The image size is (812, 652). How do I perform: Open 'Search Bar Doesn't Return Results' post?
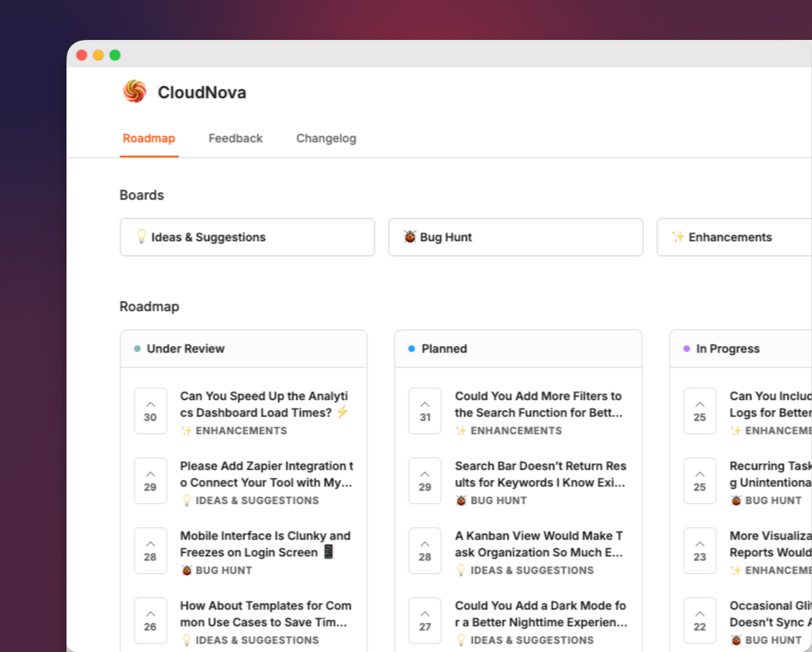point(541,474)
